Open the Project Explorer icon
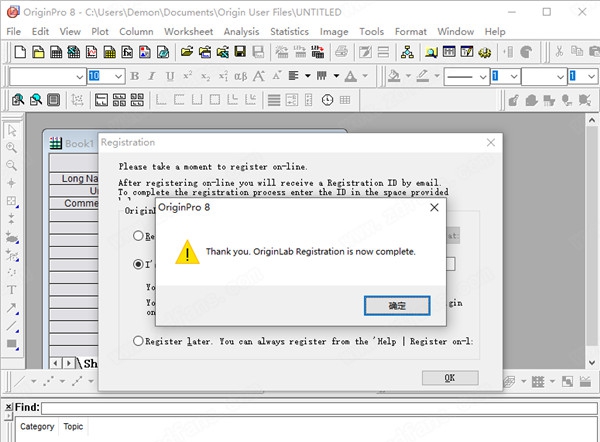Screen dimensions: 600x442 (407, 52)
